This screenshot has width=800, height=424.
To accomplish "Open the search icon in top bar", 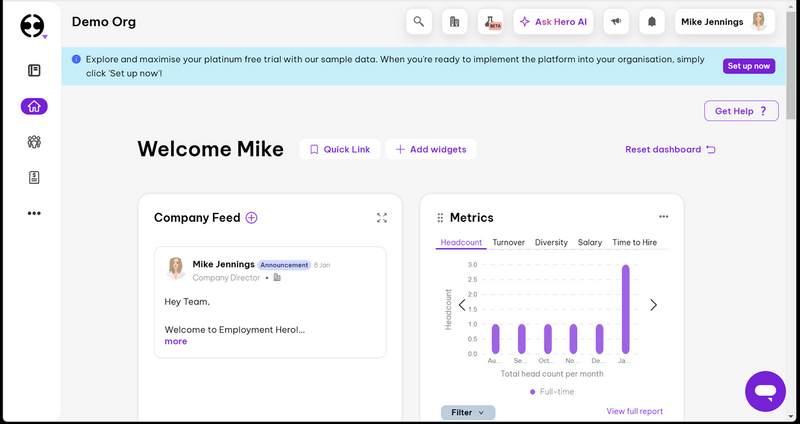I will point(419,22).
